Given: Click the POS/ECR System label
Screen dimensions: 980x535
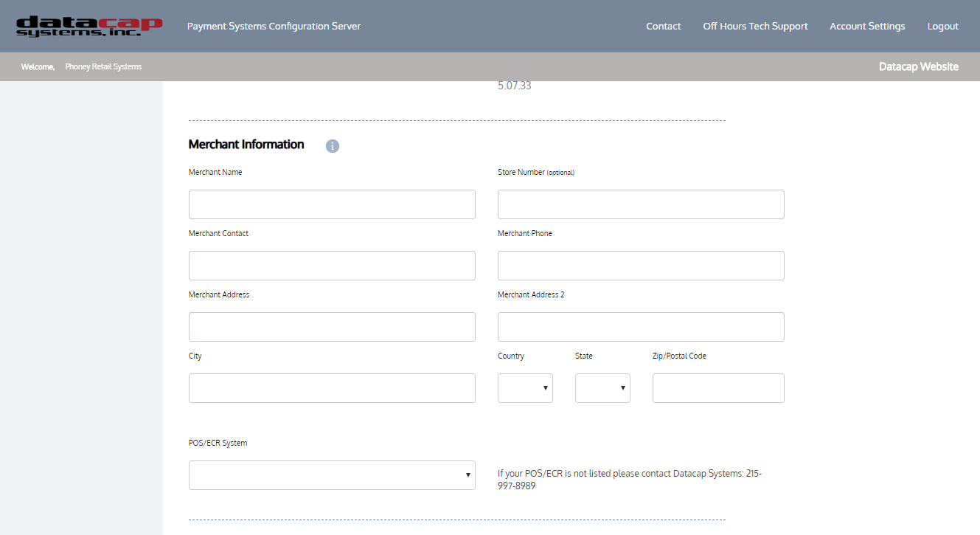Looking at the screenshot, I should coord(218,443).
